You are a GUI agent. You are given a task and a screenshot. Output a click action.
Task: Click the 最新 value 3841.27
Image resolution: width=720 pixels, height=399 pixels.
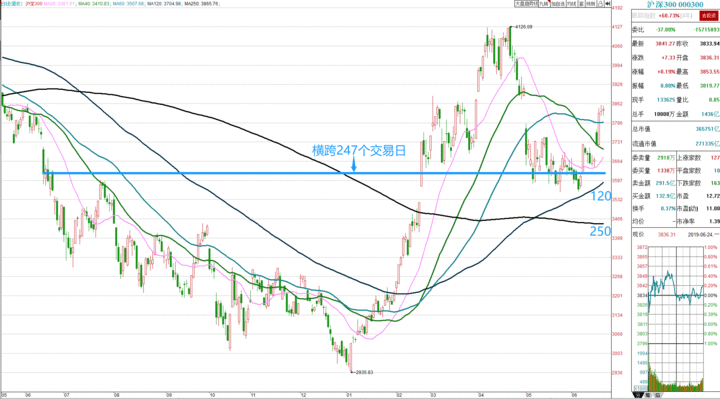[666, 44]
